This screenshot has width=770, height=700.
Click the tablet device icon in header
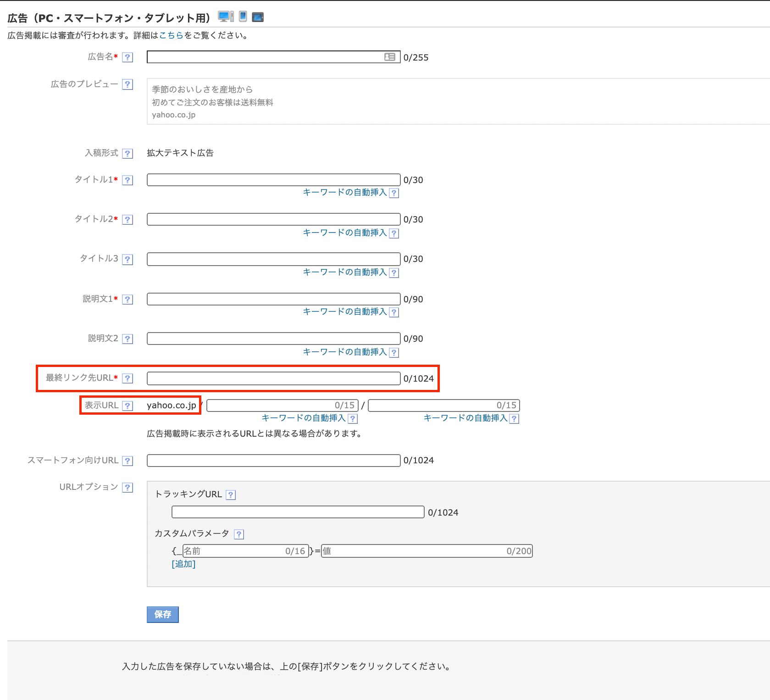(x=258, y=17)
